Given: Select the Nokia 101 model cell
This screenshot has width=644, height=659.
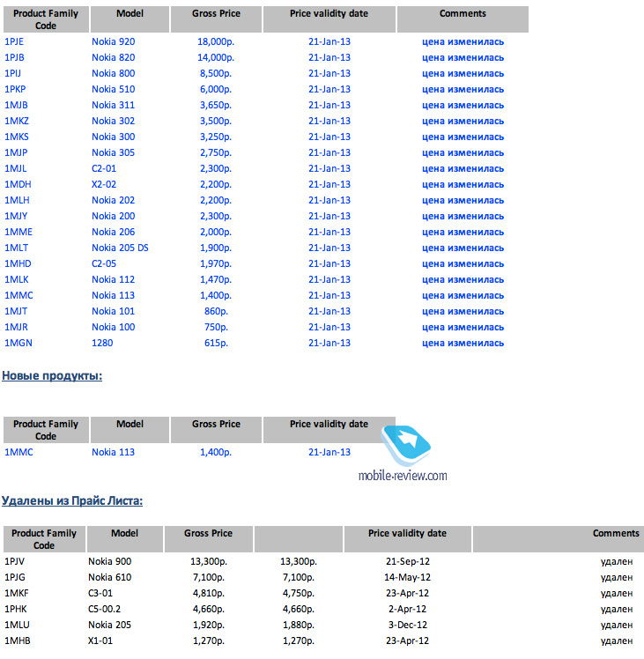Looking at the screenshot, I should (113, 311).
